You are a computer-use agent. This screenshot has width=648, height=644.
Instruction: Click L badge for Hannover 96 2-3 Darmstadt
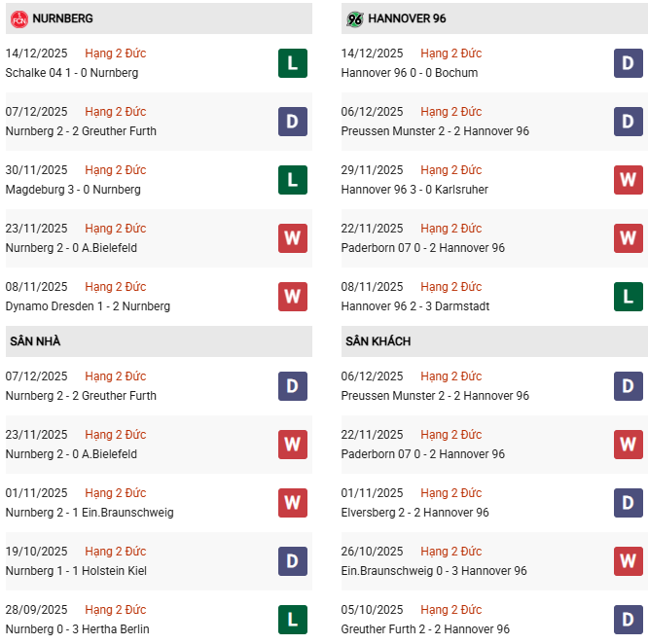[x=629, y=297]
